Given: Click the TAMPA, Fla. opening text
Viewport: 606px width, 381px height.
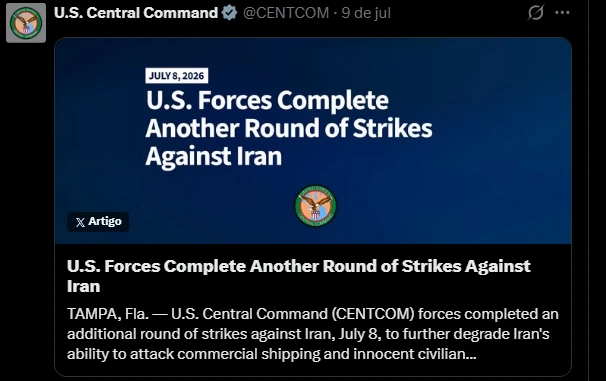Looking at the screenshot, I should tap(108, 314).
